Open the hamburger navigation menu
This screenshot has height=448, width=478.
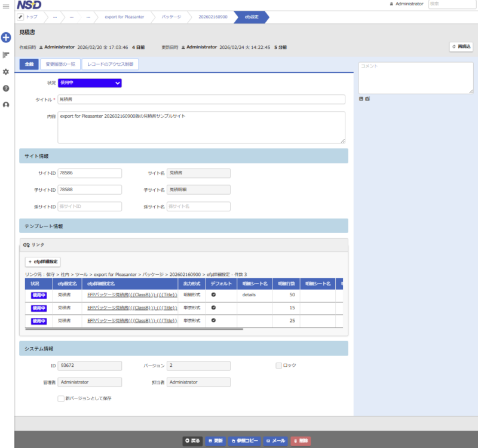pos(6,5)
